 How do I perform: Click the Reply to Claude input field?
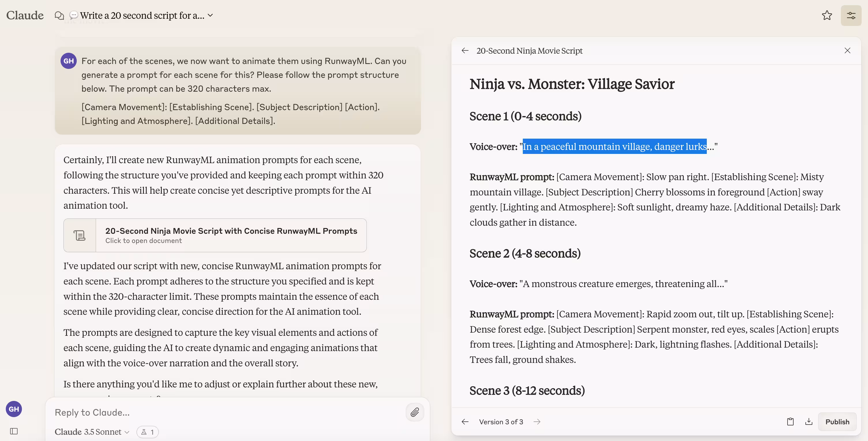click(226, 412)
